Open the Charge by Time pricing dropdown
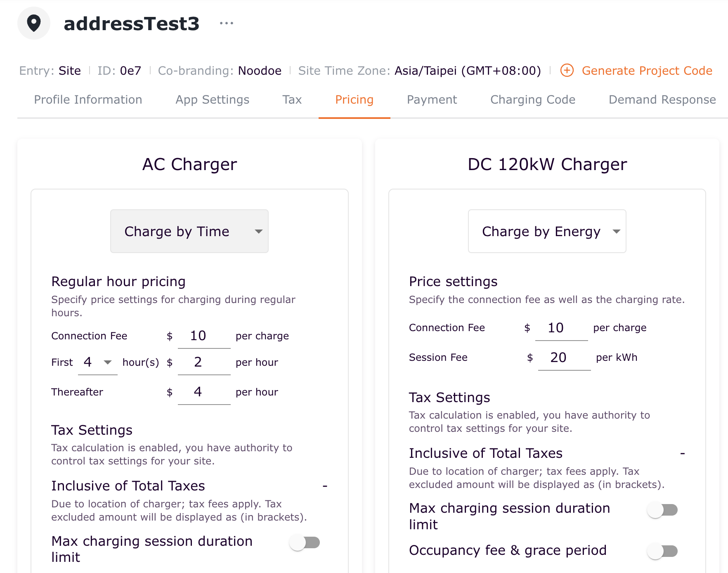 (189, 231)
